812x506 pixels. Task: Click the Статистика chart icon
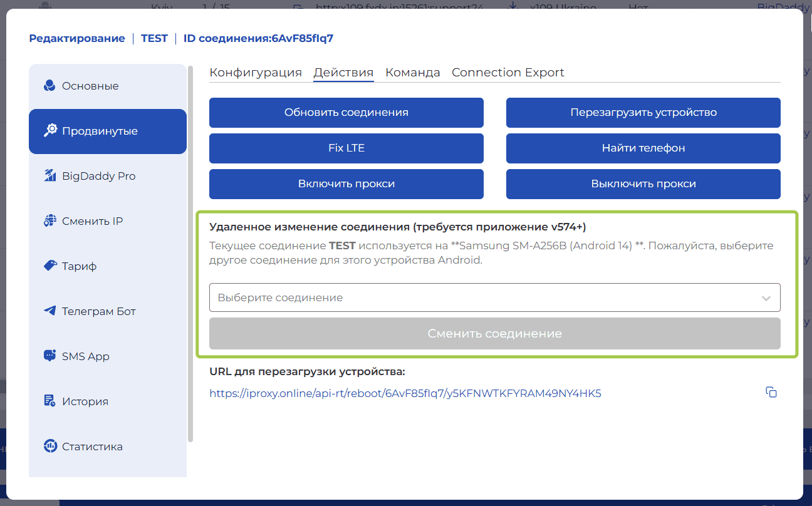(50, 447)
